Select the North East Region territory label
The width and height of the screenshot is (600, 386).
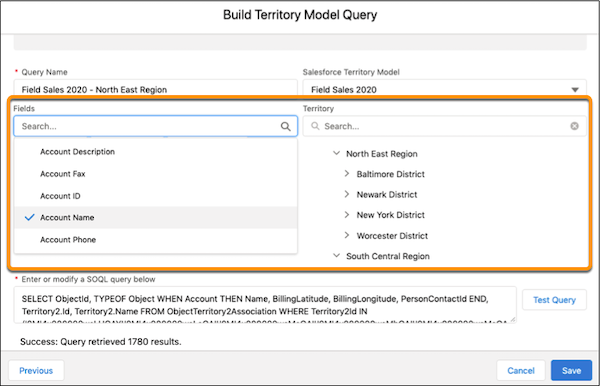(x=382, y=154)
